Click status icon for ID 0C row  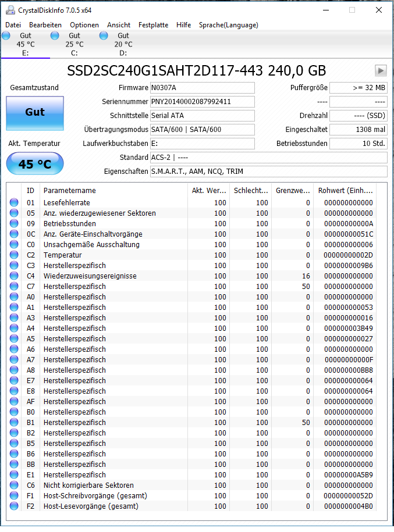click(x=14, y=234)
